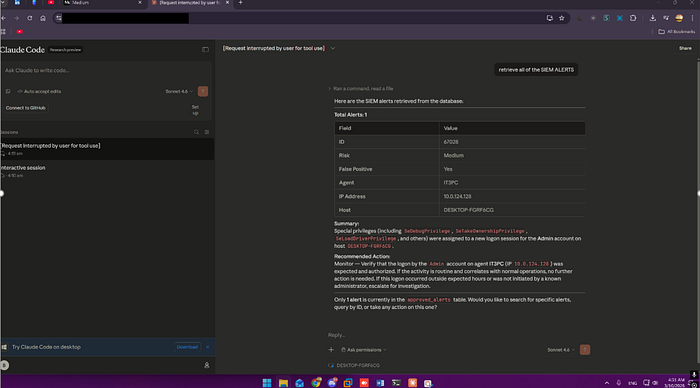The image size is (700, 388).
Task: Switch to the LinkedIn pinned tab
Action: tap(17, 3)
